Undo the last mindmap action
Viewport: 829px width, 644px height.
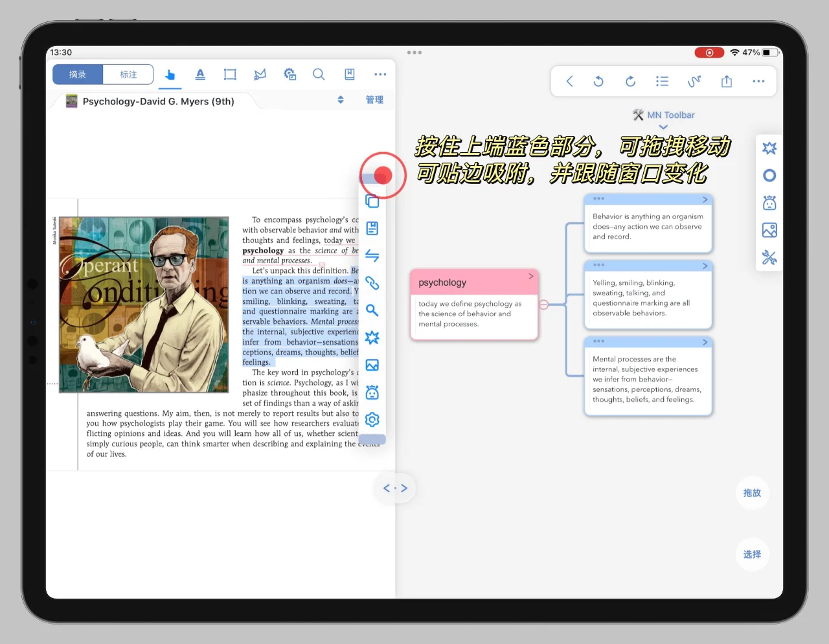pyautogui.click(x=598, y=81)
